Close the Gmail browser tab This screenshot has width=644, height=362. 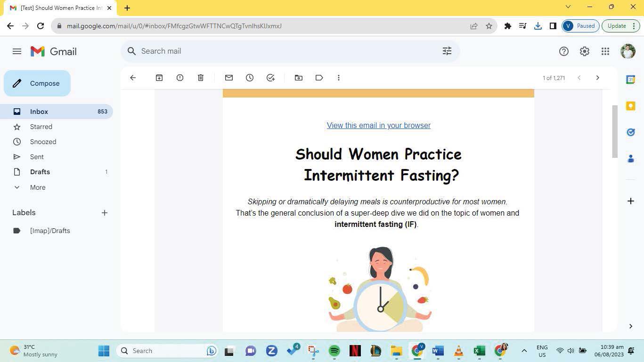[109, 8]
